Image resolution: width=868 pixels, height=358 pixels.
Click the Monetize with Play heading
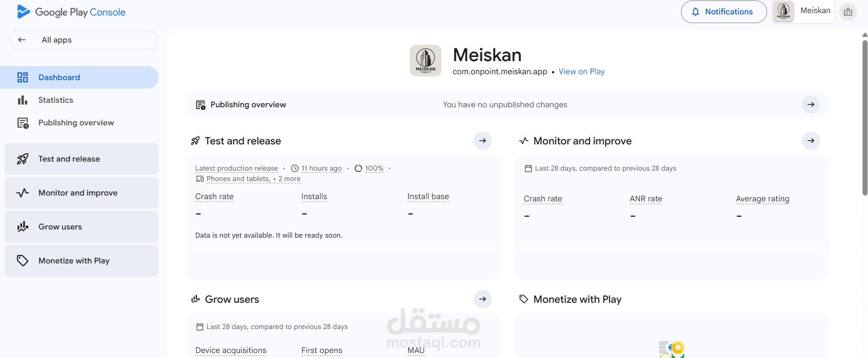[x=577, y=299]
